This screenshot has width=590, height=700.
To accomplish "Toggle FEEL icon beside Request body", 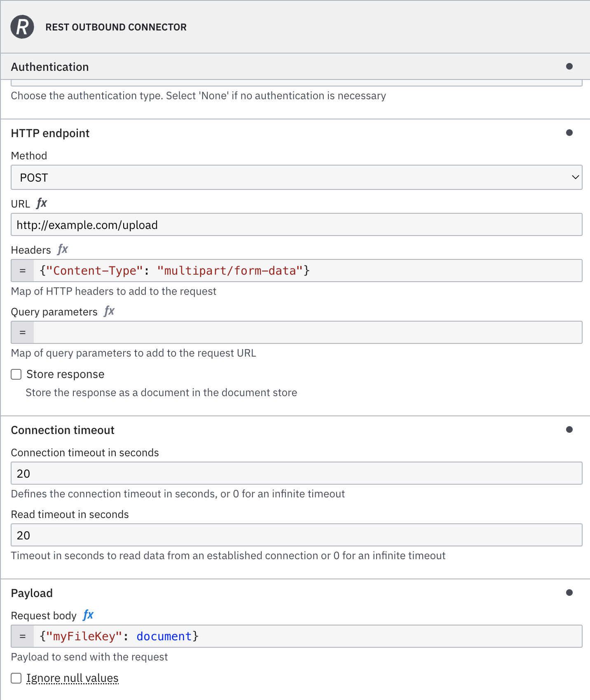I will [88, 615].
